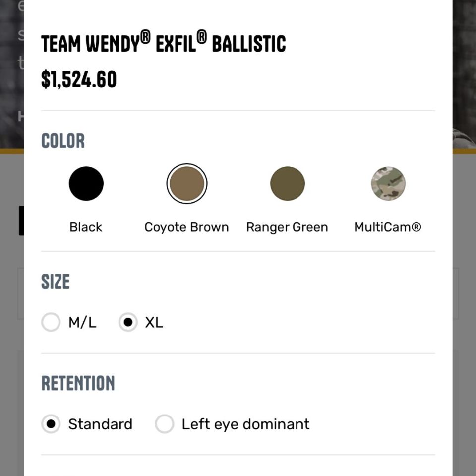Select the M/L size option
The height and width of the screenshot is (476, 476).
pyautogui.click(x=51, y=322)
